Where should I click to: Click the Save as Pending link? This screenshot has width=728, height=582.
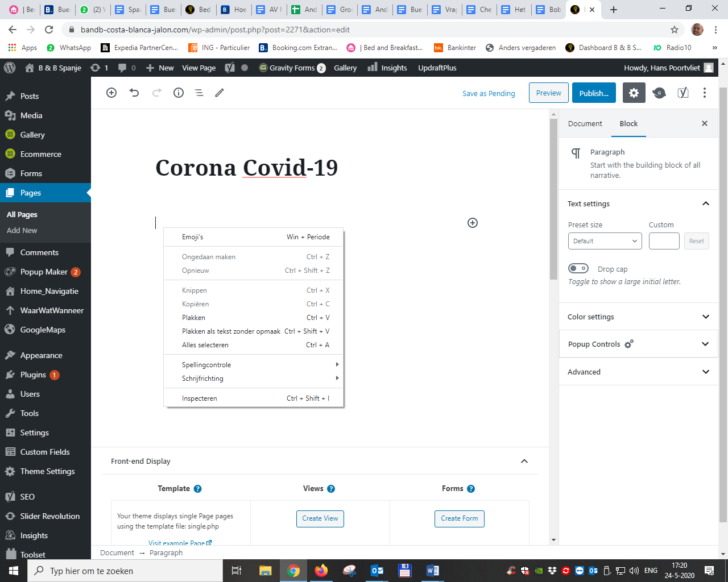489,93
